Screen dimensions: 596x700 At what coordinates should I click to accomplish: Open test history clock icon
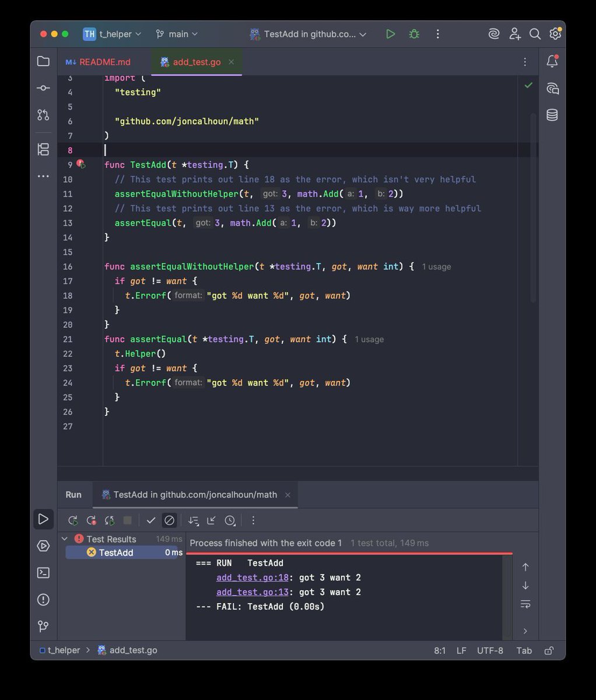coord(230,520)
